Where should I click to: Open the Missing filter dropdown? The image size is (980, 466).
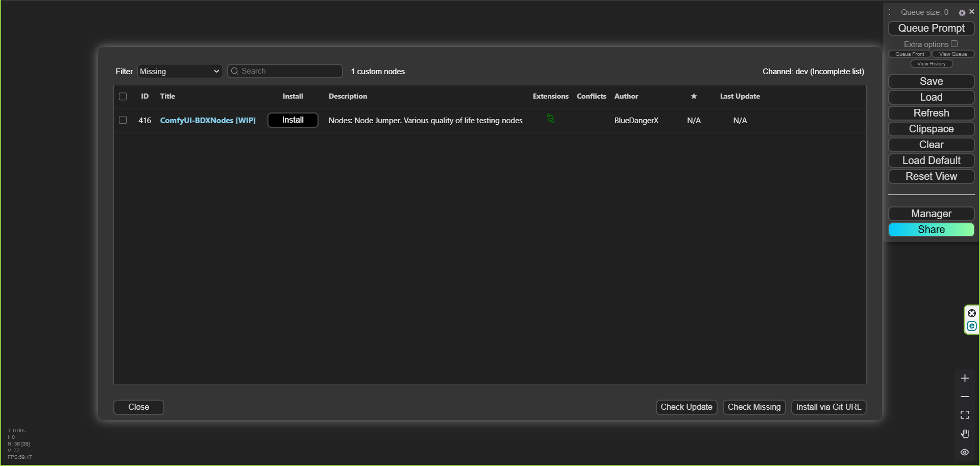click(x=180, y=72)
